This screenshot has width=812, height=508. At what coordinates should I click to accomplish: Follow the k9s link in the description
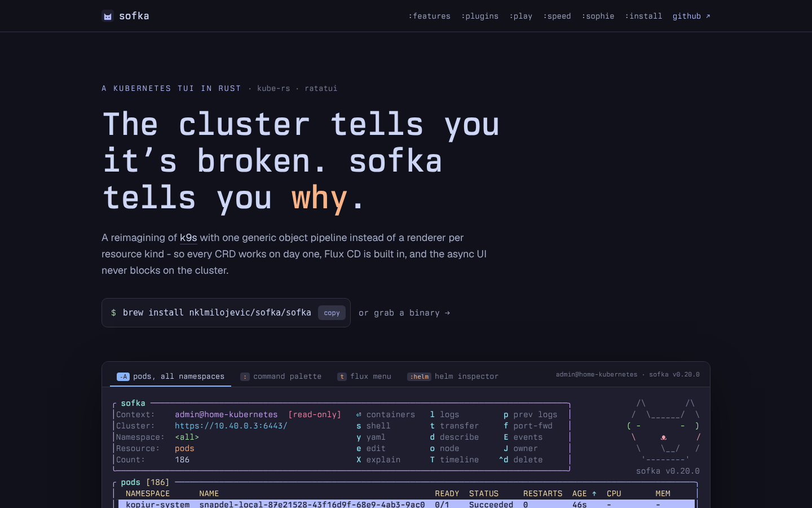(188, 238)
